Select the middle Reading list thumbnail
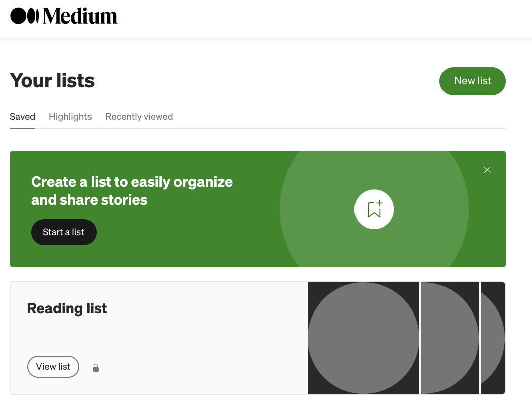Image resolution: width=532 pixels, height=418 pixels. (x=450, y=338)
